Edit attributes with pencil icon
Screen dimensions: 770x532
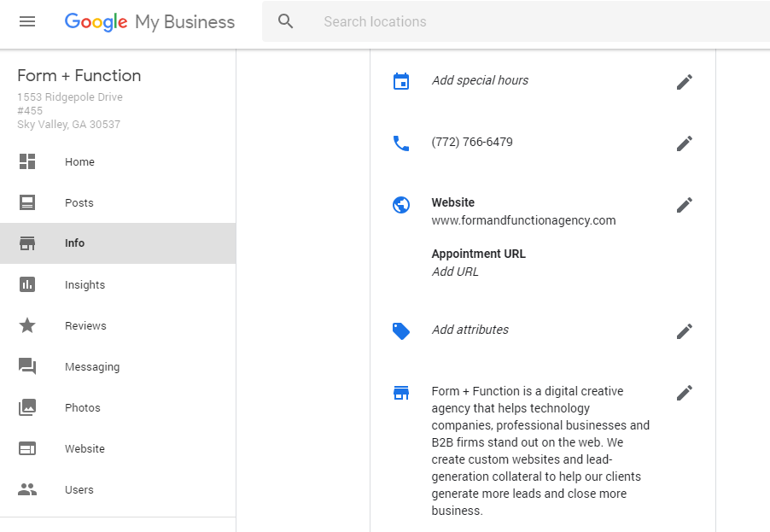coord(685,331)
